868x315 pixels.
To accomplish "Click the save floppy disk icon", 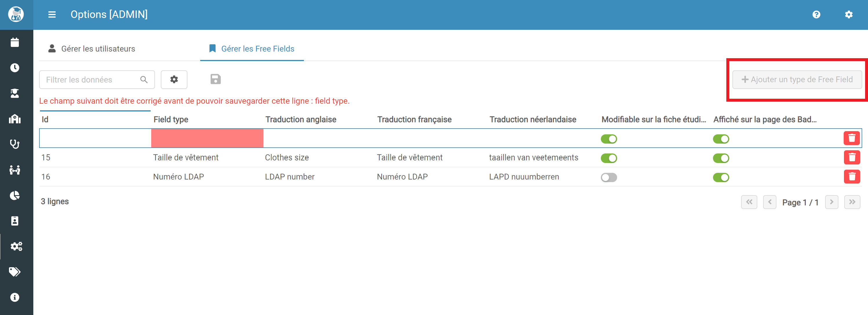I will (x=215, y=79).
